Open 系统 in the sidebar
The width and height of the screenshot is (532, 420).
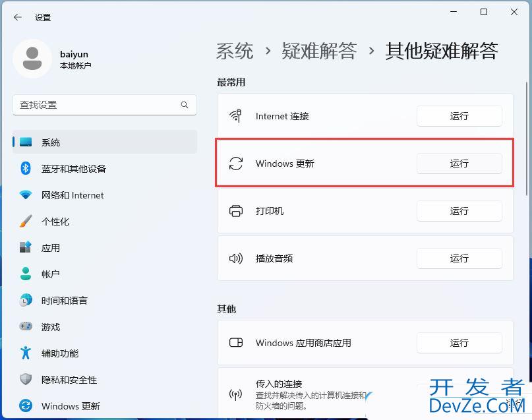(105, 142)
